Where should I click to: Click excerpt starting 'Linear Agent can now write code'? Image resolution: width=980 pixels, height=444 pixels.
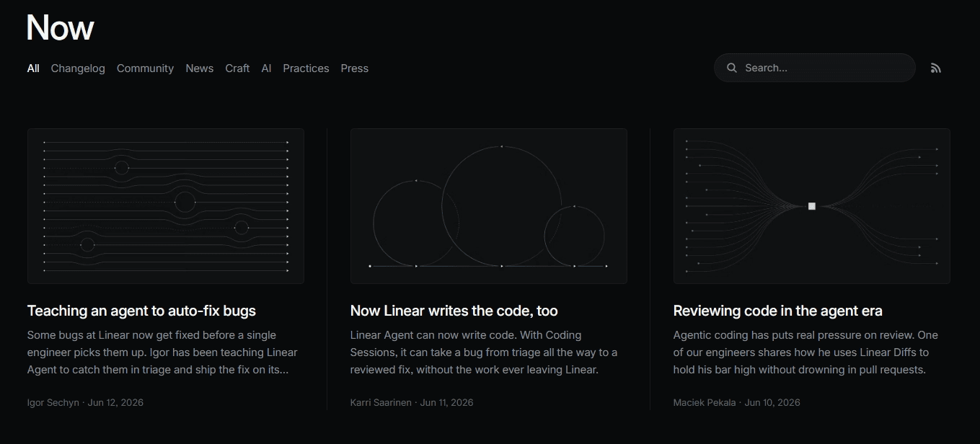pos(484,352)
